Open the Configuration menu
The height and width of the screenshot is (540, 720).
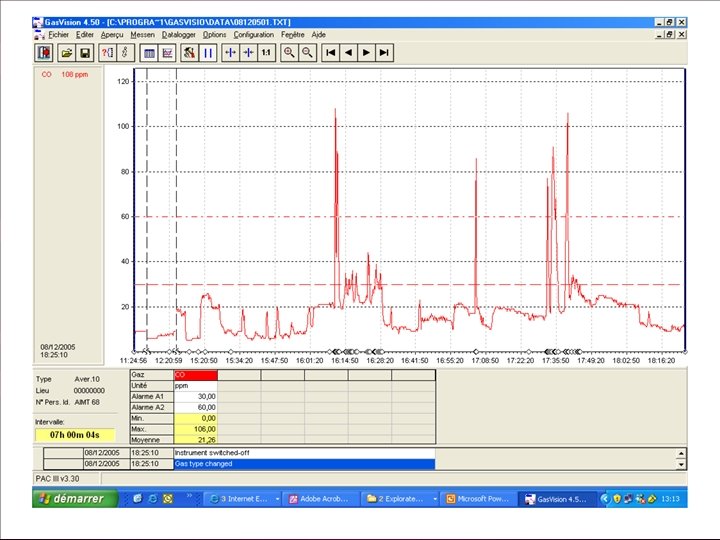coord(253,34)
